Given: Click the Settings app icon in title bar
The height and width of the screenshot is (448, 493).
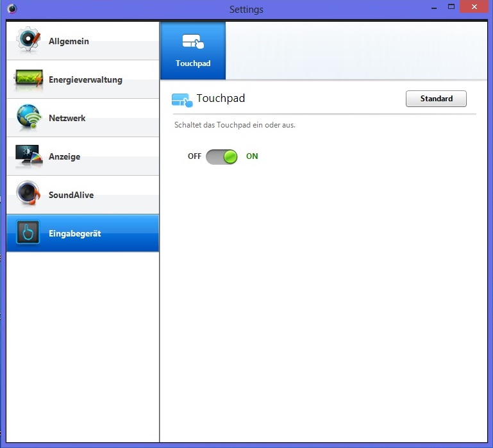Looking at the screenshot, I should tap(12, 9).
